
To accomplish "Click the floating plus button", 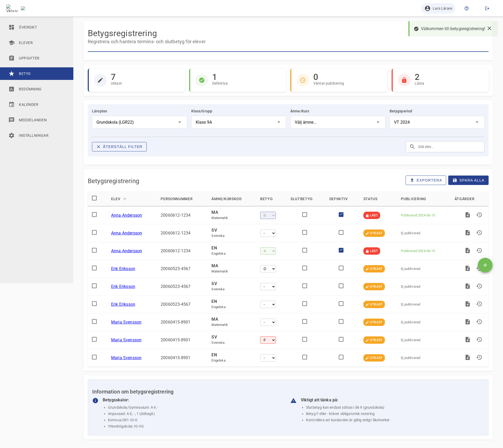I will pyautogui.click(x=485, y=265).
